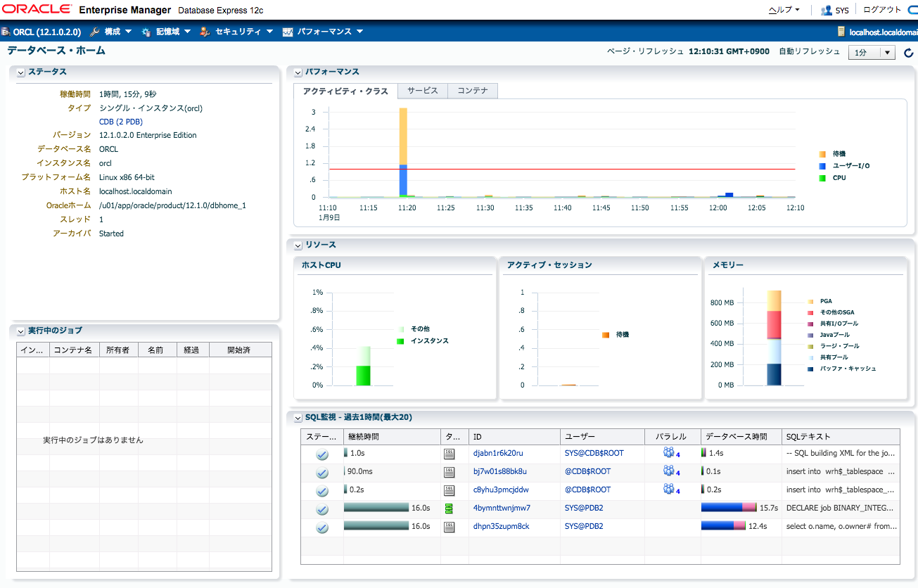
Task: Click the 15.7s database time bar
Action: tap(729, 507)
